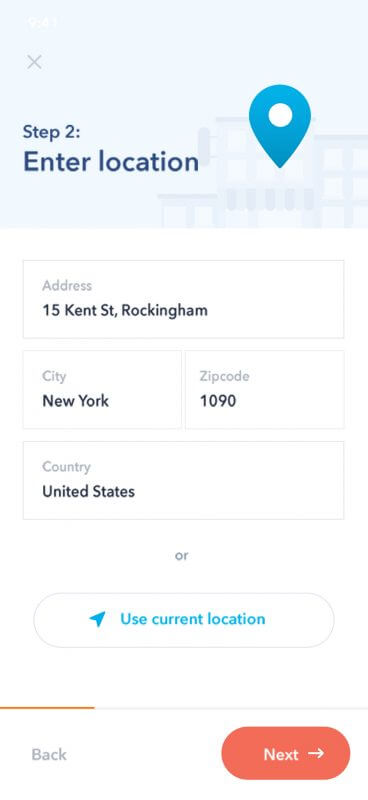Image resolution: width=368 pixels, height=800 pixels.
Task: Click the blue map pin icon
Action: (280, 126)
